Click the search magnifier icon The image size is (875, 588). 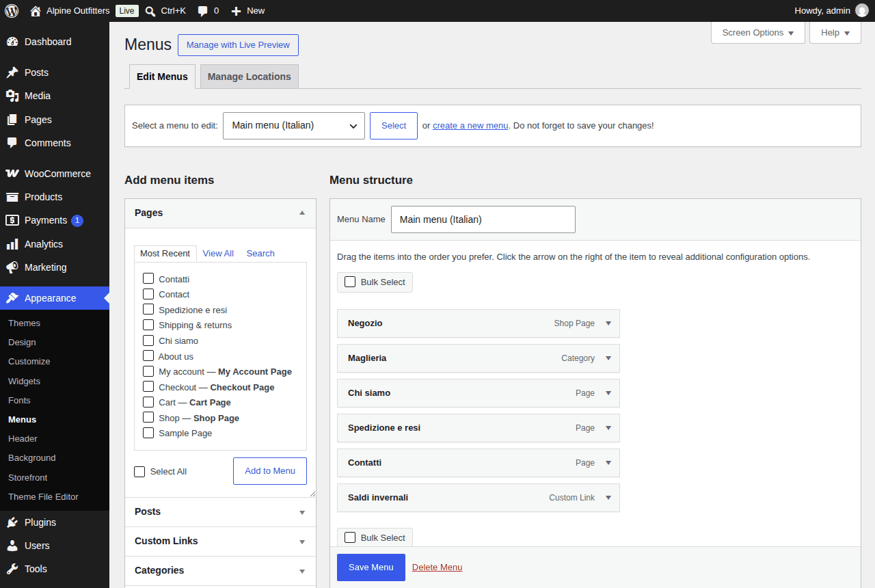[x=150, y=11]
